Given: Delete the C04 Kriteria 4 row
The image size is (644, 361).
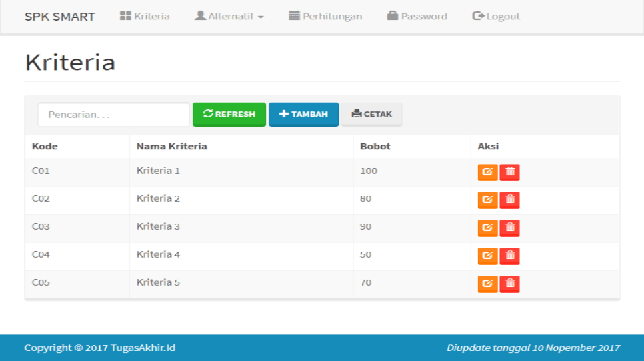Looking at the screenshot, I should coord(510,256).
